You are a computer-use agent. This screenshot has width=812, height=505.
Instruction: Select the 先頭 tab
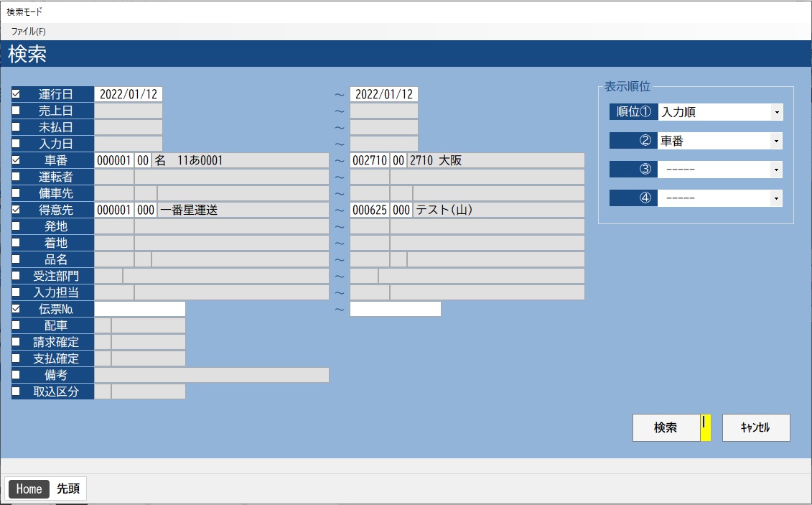pos(68,489)
